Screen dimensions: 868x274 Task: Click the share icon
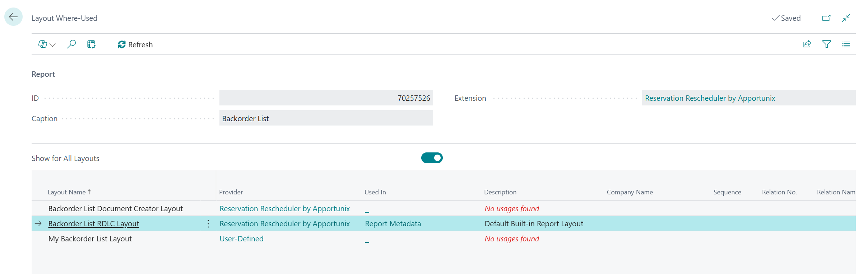coord(807,44)
